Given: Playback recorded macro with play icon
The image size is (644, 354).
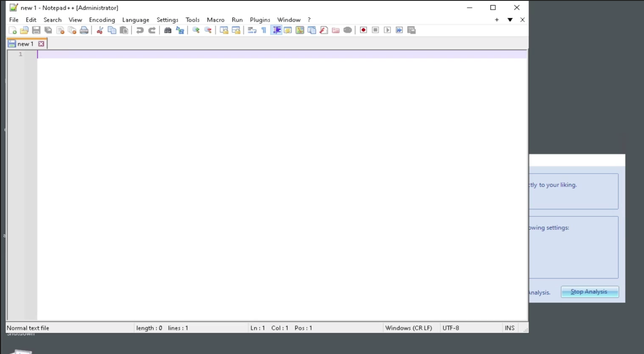Looking at the screenshot, I should tap(387, 30).
